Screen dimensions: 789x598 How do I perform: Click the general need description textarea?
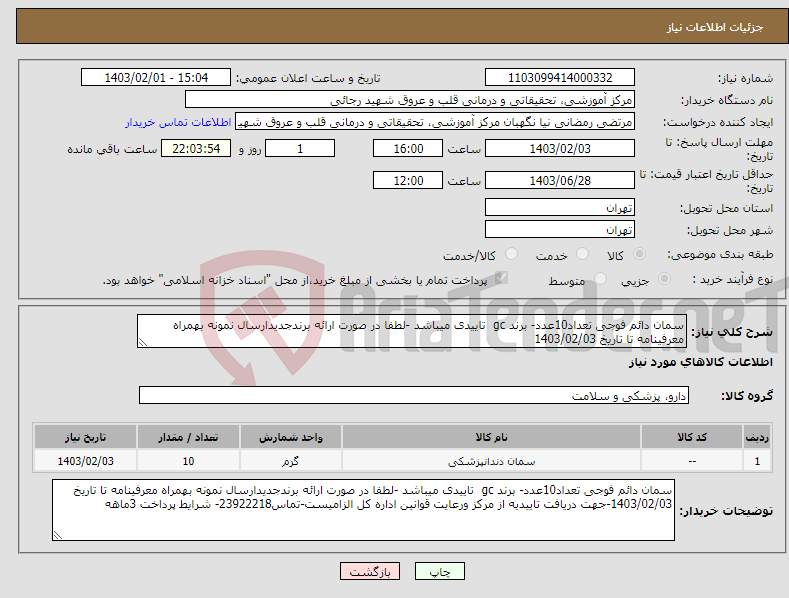[412, 331]
